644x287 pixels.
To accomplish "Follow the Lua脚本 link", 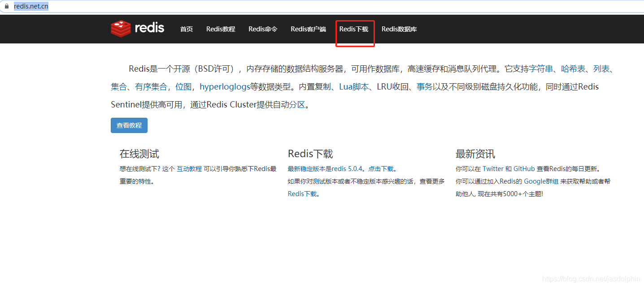I will [354, 87].
